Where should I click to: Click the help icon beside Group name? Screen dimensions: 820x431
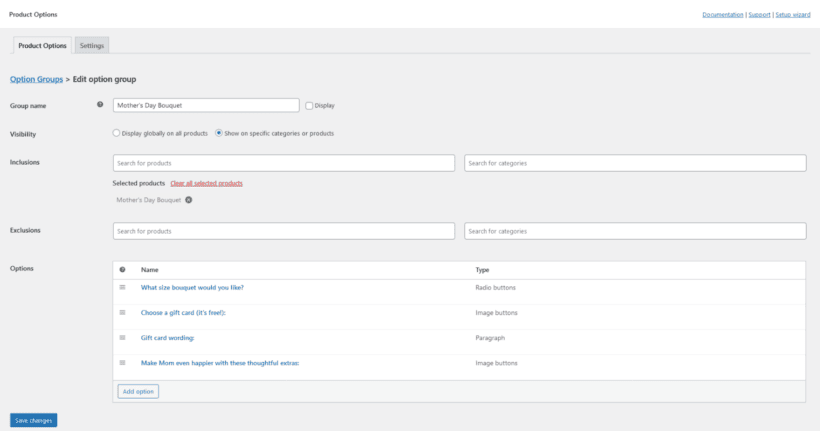(x=100, y=105)
